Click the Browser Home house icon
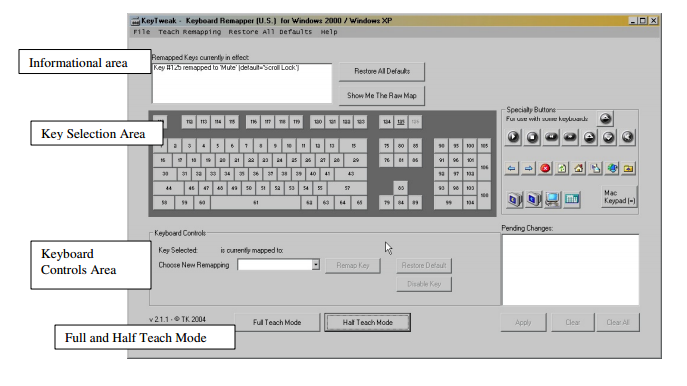 [578, 168]
